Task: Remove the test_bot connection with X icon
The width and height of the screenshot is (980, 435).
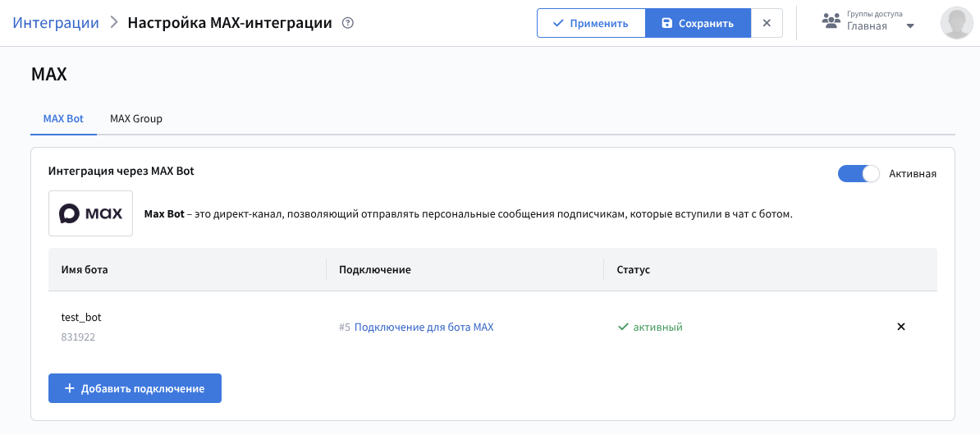Action: coord(900,327)
